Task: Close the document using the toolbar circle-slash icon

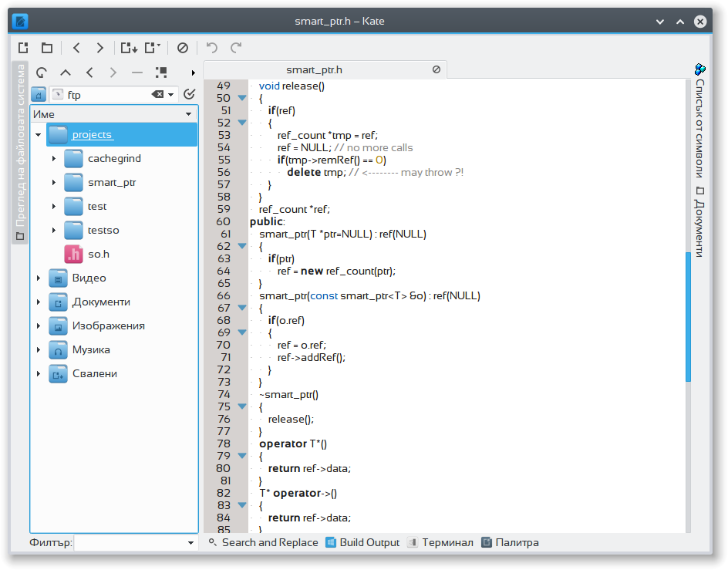Action: point(183,47)
